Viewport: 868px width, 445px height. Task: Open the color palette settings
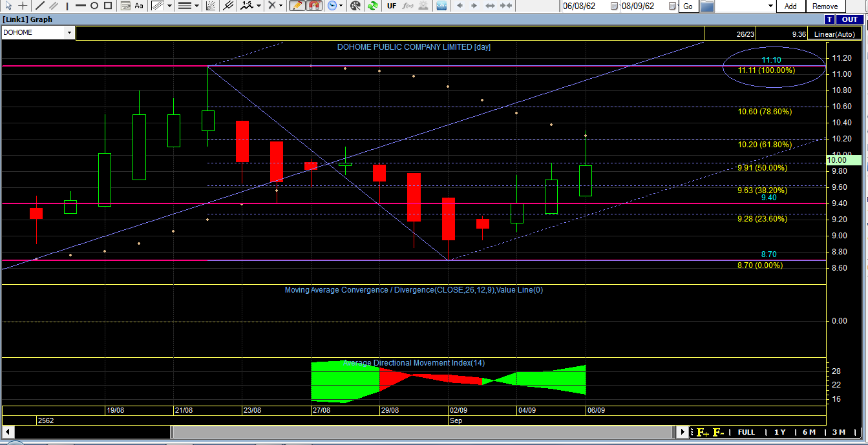[355, 6]
